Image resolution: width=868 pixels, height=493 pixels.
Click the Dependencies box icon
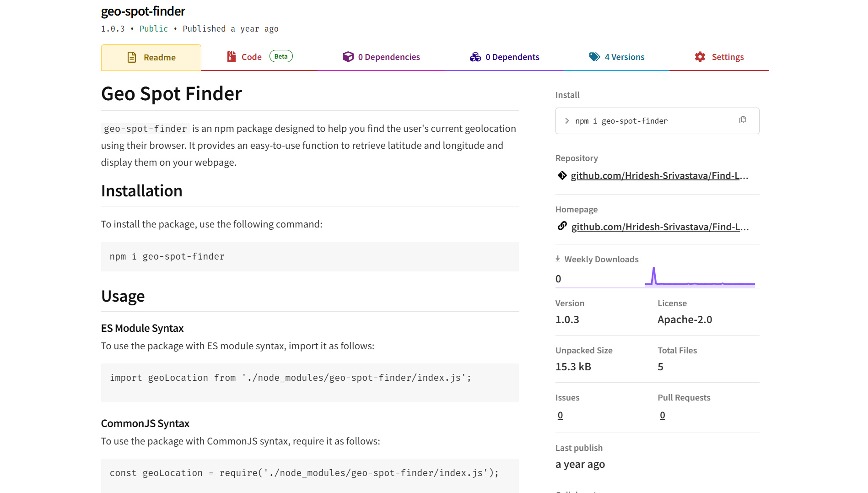tap(348, 57)
